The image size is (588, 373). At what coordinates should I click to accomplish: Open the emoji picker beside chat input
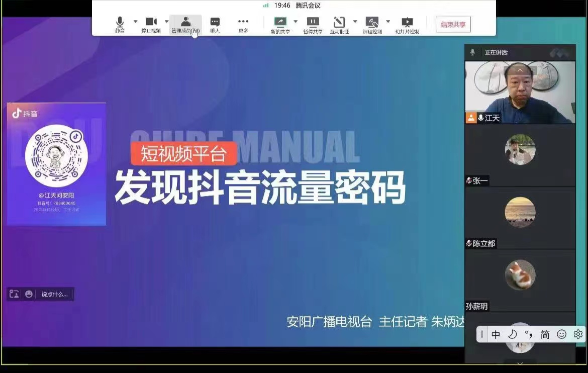[29, 294]
